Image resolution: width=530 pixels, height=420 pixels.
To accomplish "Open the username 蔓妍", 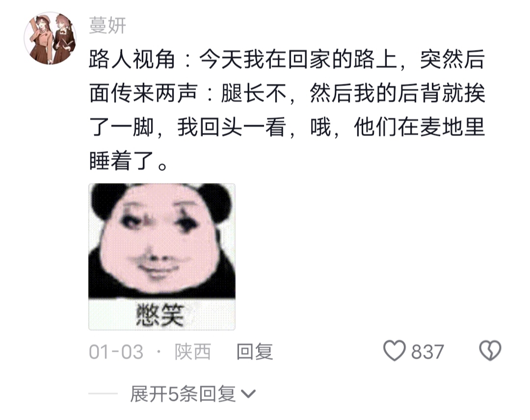I will [107, 26].
